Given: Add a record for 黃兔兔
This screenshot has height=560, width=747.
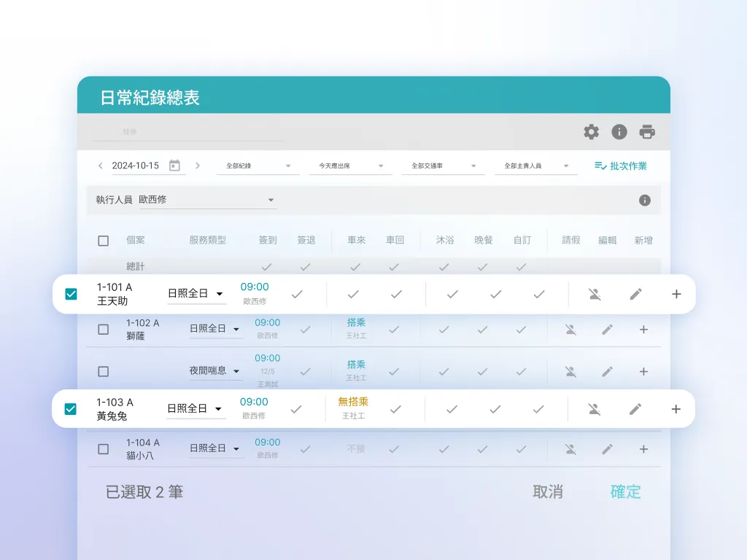Looking at the screenshot, I should (x=676, y=409).
